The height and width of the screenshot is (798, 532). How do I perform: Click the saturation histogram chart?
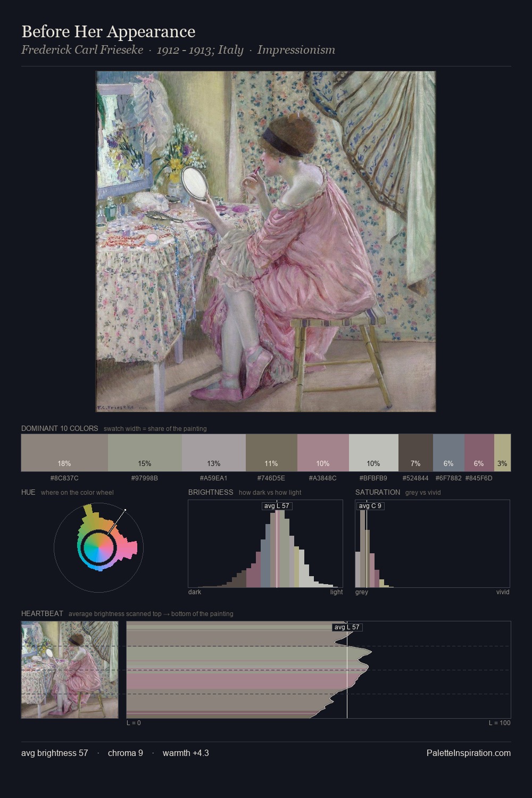(x=433, y=544)
